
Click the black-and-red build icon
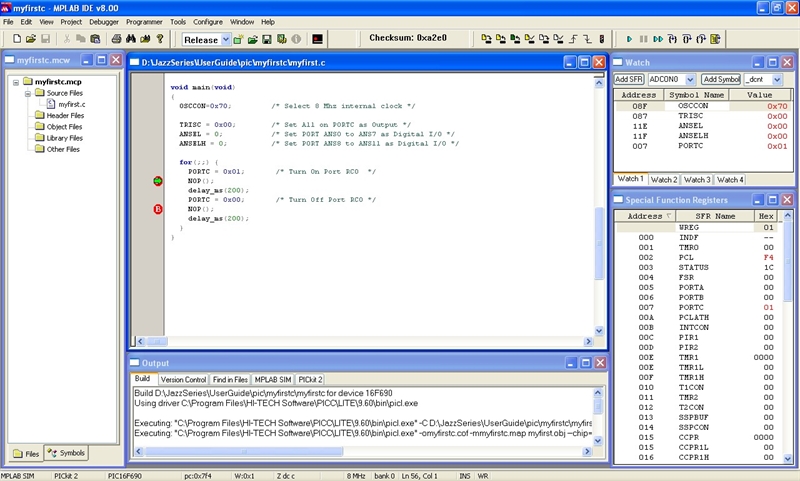[317, 39]
